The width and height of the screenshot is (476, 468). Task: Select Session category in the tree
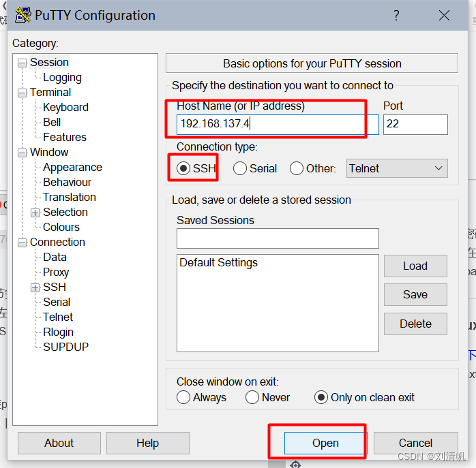pos(50,62)
